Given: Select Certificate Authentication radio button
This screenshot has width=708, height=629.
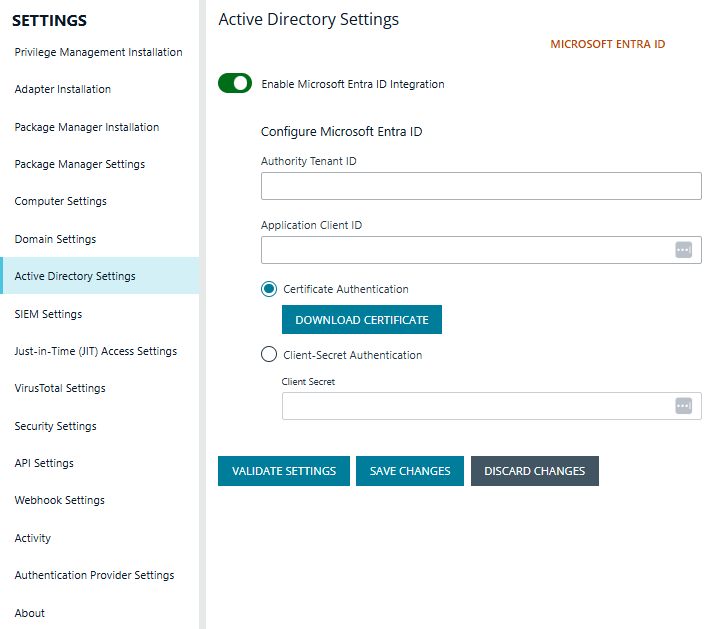Looking at the screenshot, I should pyautogui.click(x=269, y=289).
